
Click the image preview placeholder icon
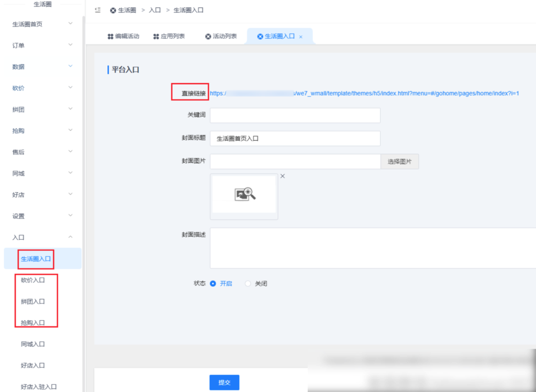244,194
